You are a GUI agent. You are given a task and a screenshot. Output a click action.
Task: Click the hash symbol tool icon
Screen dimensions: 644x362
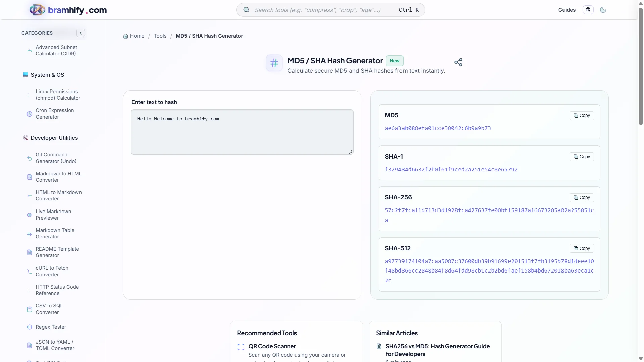[274, 63]
